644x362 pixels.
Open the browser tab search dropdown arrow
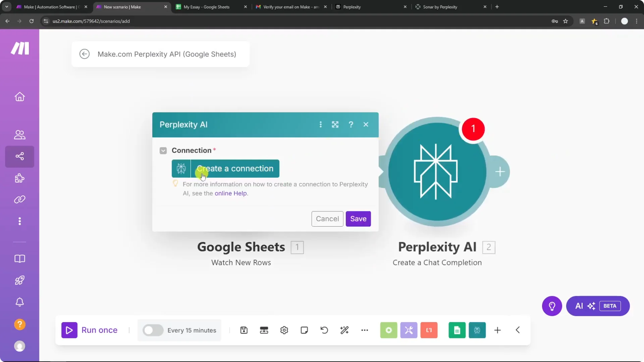click(6, 6)
